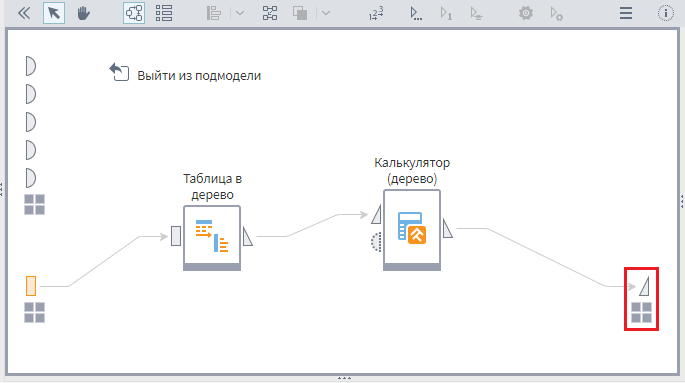Click the run with training icon
This screenshot has height=383, width=685.
pyautogui.click(x=476, y=13)
